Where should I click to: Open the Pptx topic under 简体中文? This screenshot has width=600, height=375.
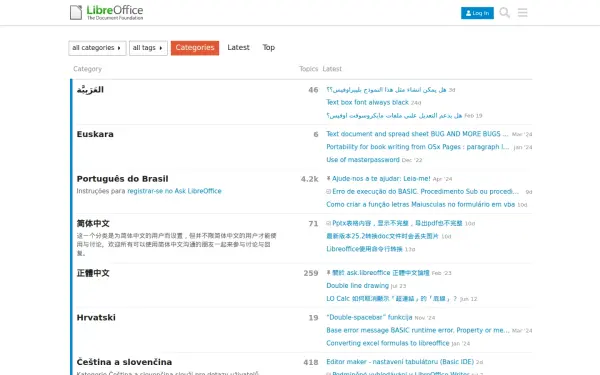397,223
